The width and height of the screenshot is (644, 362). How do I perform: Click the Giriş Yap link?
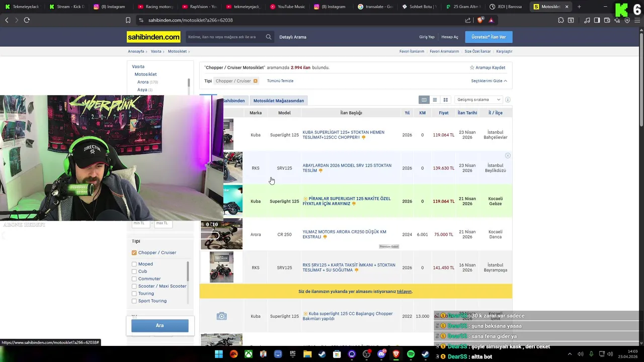pyautogui.click(x=427, y=37)
